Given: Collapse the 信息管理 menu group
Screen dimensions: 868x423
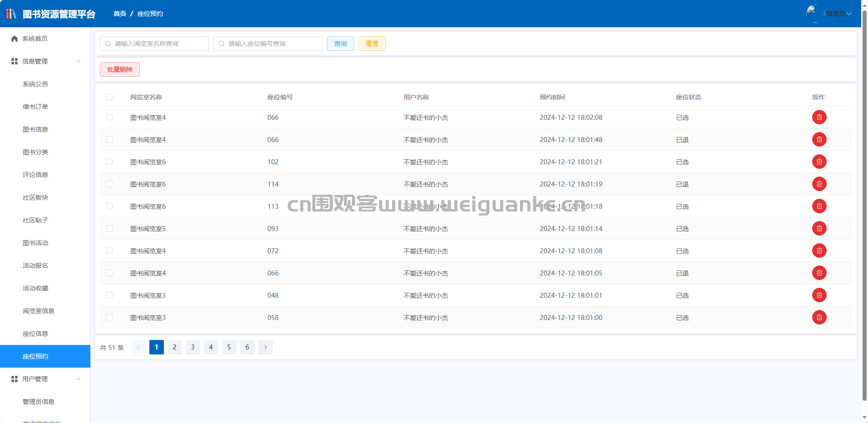Looking at the screenshot, I should (79, 61).
